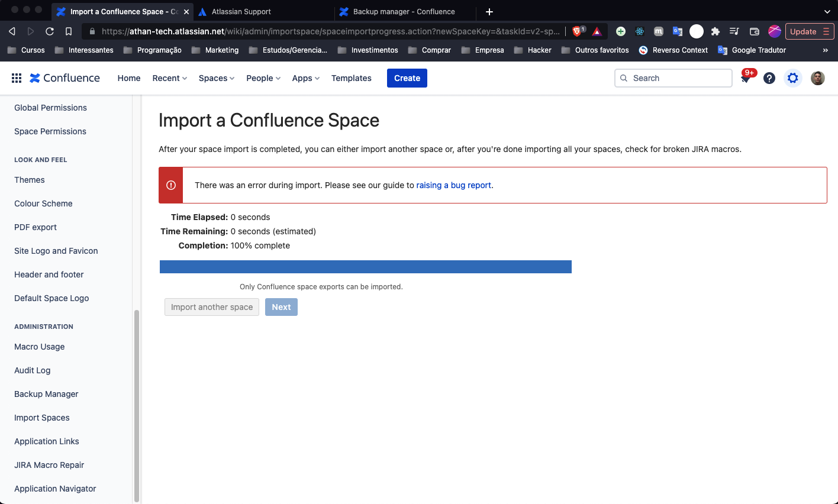Click the Confluence logo
The image size is (838, 504).
coord(65,78)
